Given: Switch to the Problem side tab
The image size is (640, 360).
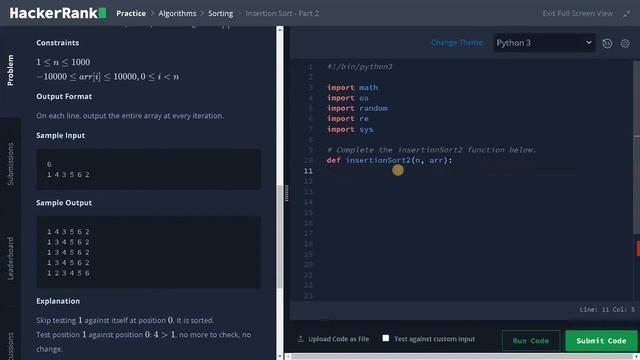Looking at the screenshot, I should point(10,70).
